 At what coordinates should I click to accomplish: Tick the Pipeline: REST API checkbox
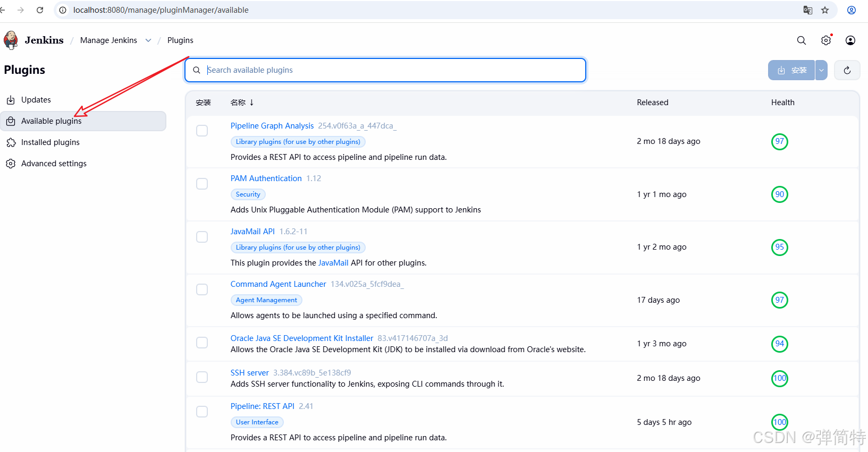click(202, 412)
